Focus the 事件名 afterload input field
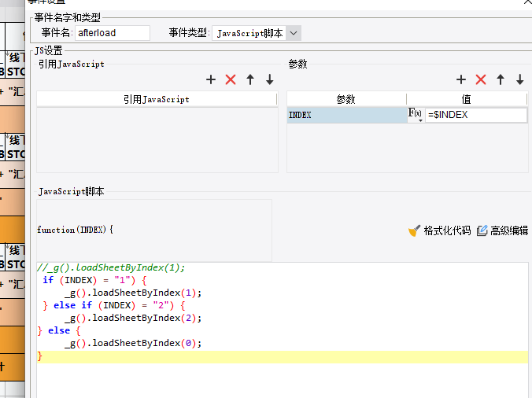Image resolution: width=532 pixels, height=398 pixels. 113,33
